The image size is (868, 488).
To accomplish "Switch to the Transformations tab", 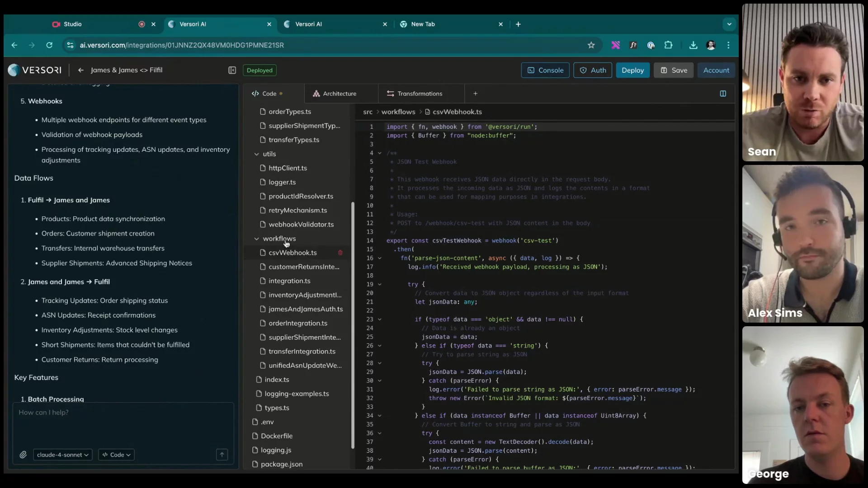I will tap(415, 94).
